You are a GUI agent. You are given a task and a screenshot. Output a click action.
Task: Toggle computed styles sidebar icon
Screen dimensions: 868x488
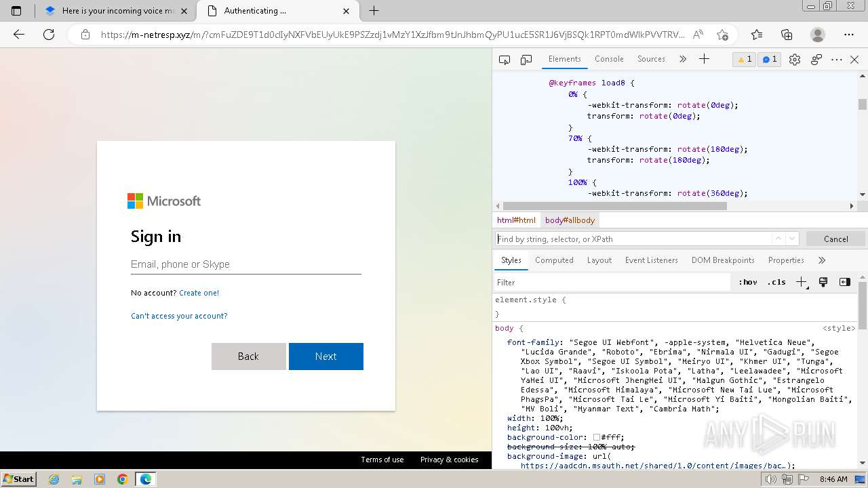tap(845, 282)
